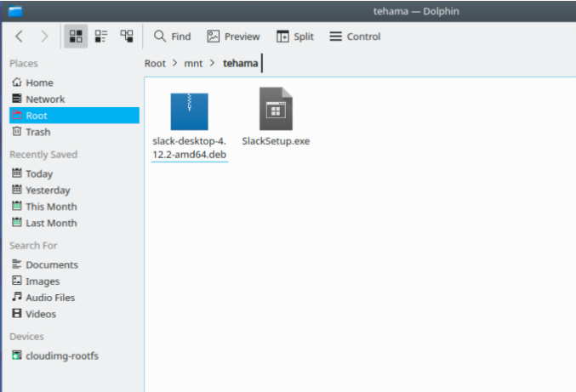The image size is (576, 392).
Task: Click Root in the breadcrumb path
Action: click(155, 63)
